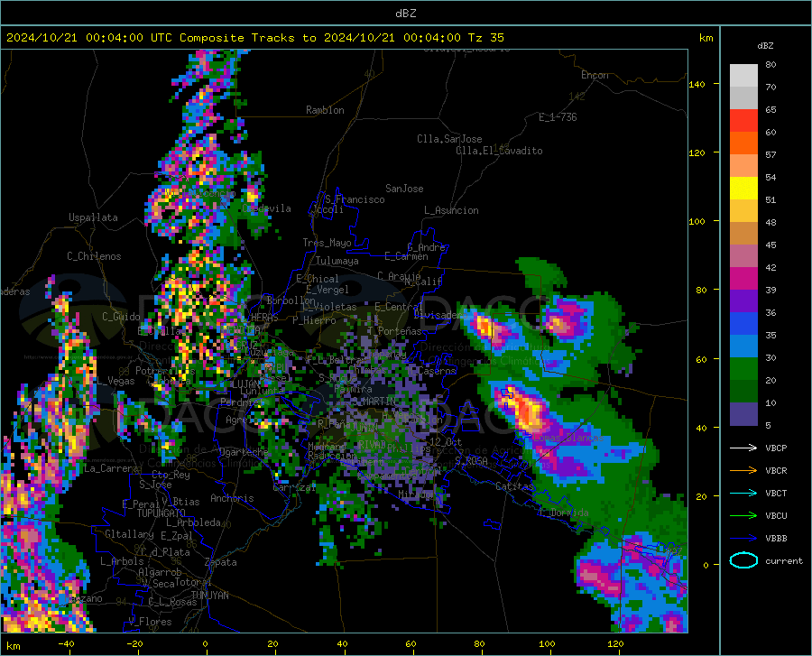This screenshot has width=812, height=656.
Task: Click the cyan VBCT arrow in legend
Action: tap(743, 493)
